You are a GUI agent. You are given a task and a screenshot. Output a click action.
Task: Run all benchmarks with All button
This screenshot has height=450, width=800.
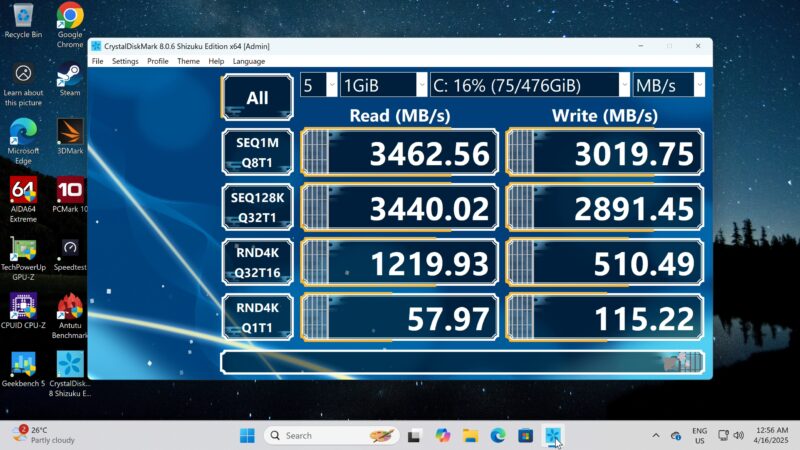257,97
